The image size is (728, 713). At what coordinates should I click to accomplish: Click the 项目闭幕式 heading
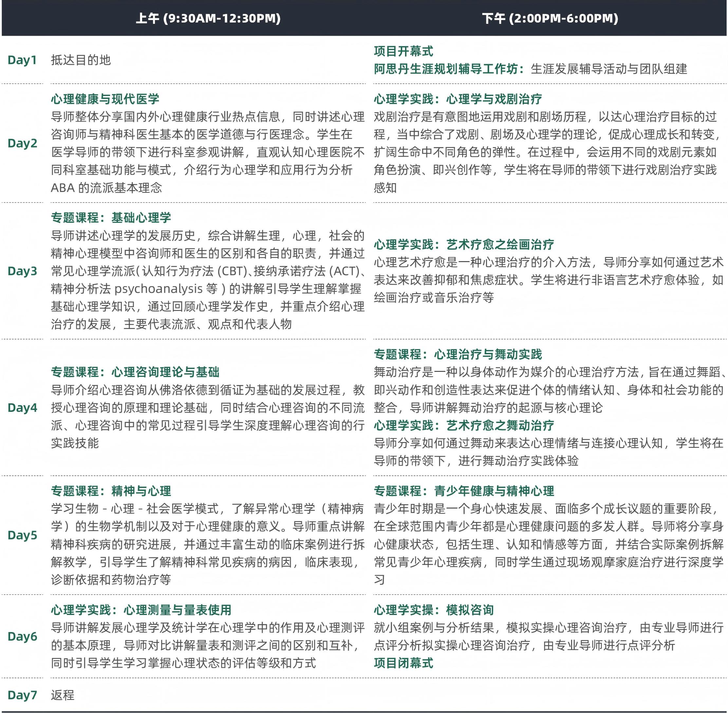403,663
